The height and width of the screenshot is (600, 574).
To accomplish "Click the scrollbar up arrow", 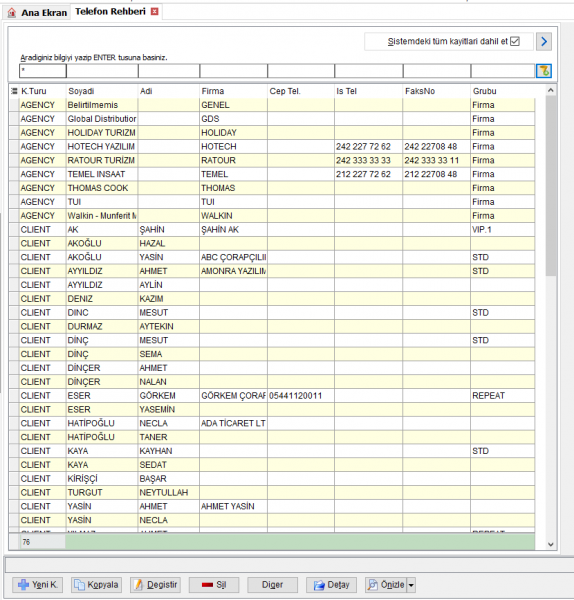I will tap(551, 90).
